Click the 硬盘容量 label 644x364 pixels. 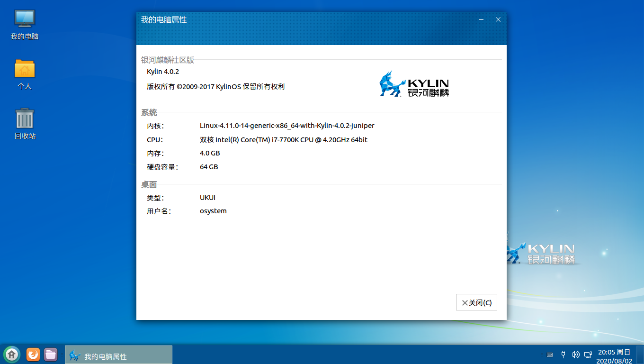coord(162,167)
